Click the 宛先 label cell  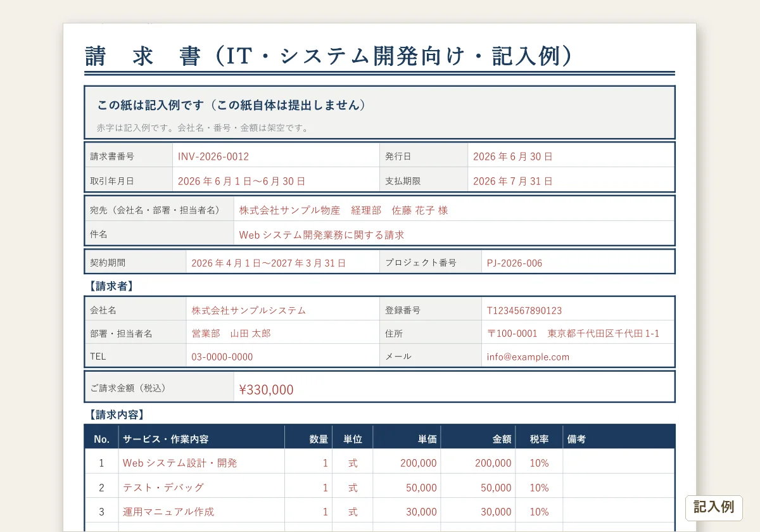[160, 210]
